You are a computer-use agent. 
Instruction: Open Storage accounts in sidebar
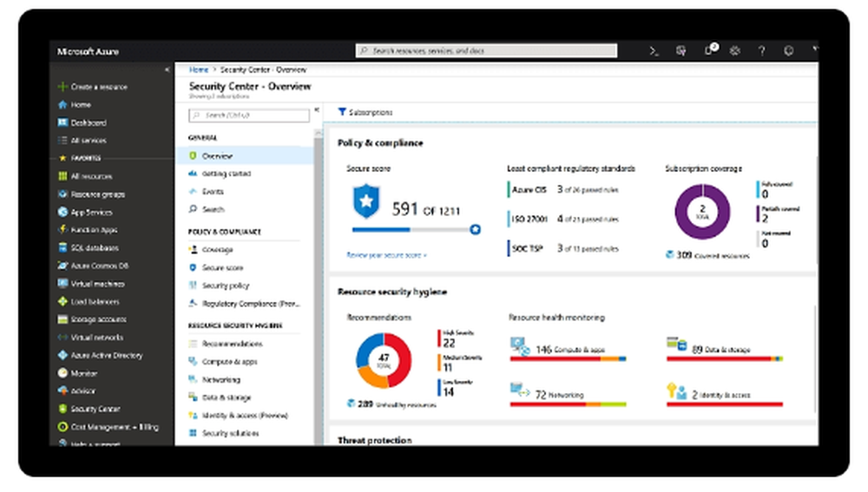pos(93,319)
